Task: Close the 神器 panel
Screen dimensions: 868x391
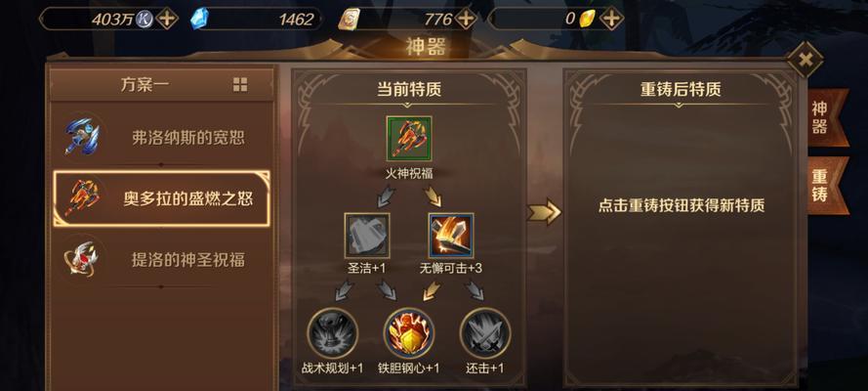Action: (806, 60)
